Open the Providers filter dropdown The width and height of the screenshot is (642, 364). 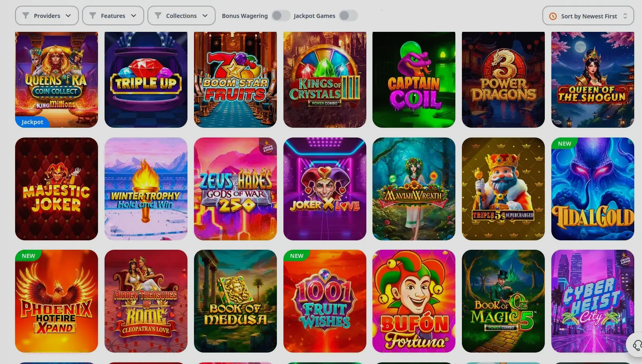(x=47, y=16)
